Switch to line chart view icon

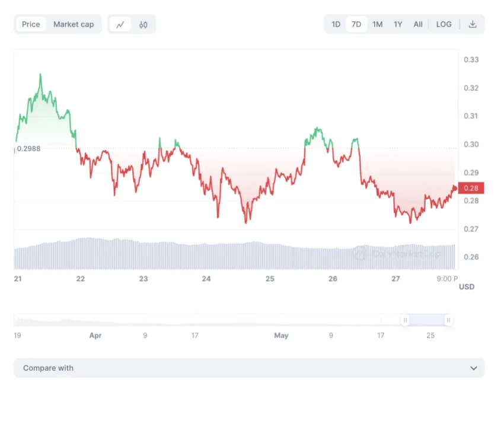(x=120, y=24)
